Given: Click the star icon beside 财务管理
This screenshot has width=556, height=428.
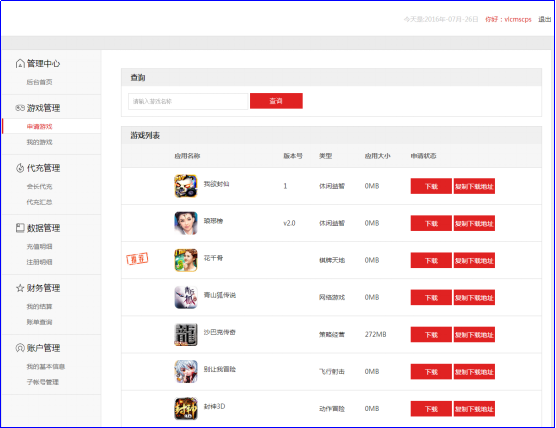Looking at the screenshot, I should tap(20, 288).
